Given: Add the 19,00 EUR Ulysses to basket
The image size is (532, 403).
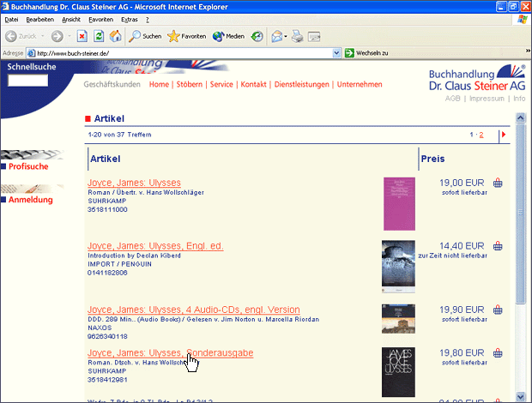Looking at the screenshot, I should (x=498, y=183).
